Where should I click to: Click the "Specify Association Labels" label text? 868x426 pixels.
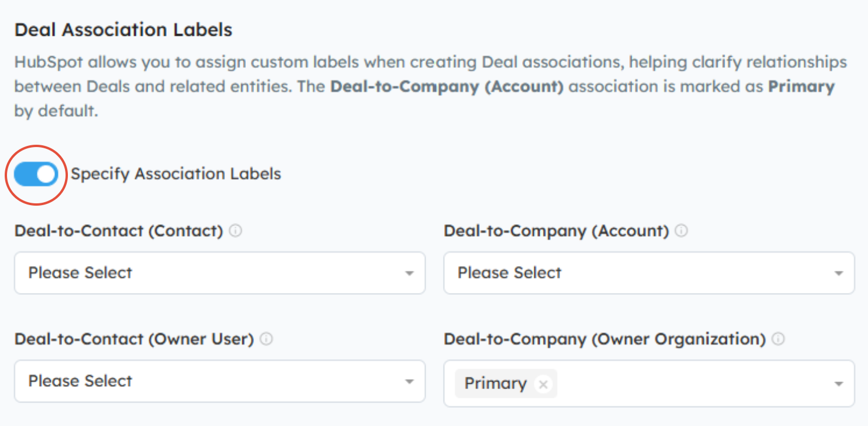coord(176,174)
